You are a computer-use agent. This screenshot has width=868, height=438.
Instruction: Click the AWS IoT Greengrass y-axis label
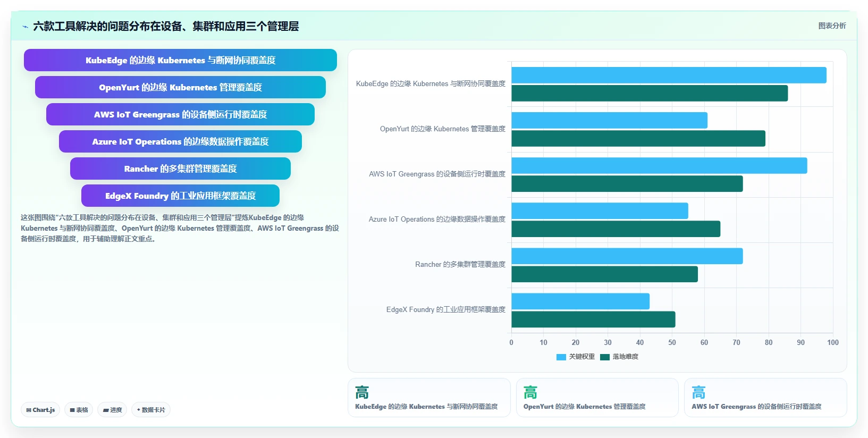pos(437,174)
